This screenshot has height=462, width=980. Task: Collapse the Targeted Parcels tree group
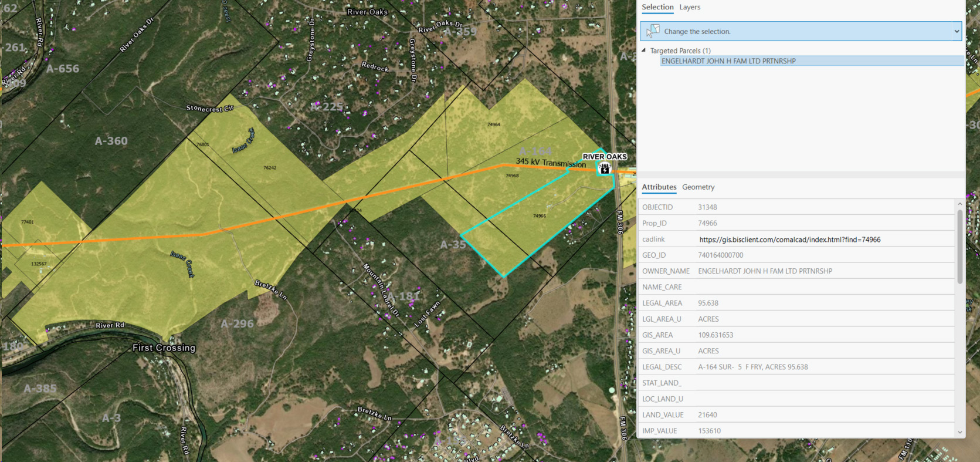(x=644, y=50)
